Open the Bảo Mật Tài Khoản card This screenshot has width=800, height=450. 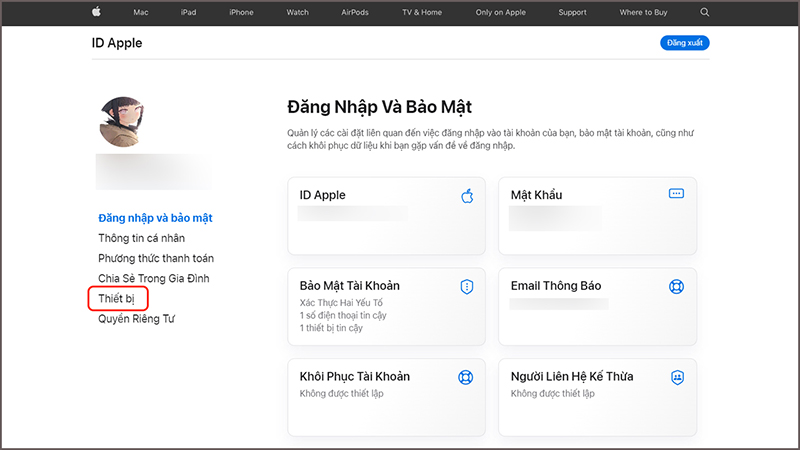[386, 307]
